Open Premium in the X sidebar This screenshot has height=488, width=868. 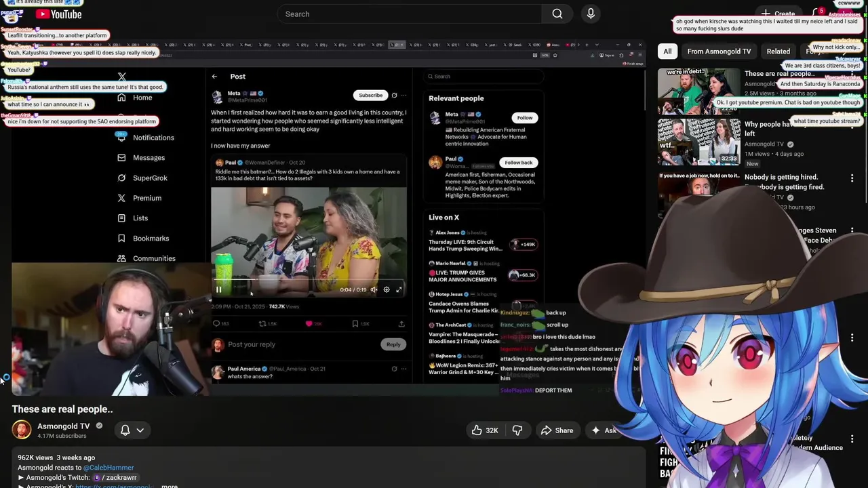coord(139,198)
